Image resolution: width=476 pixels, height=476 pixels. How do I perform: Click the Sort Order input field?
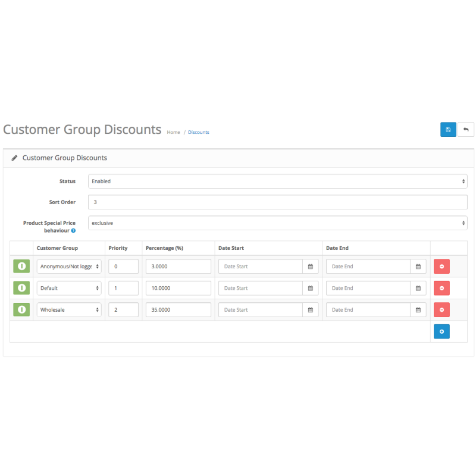click(277, 202)
